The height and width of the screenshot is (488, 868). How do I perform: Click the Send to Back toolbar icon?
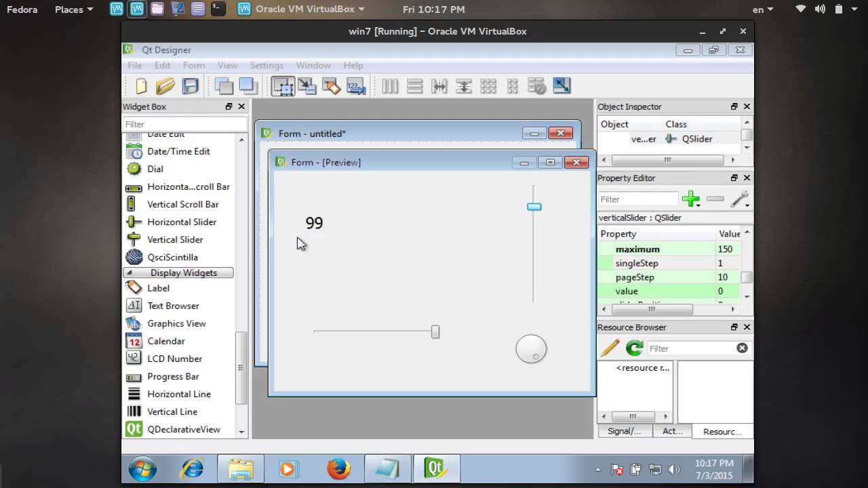click(224, 86)
